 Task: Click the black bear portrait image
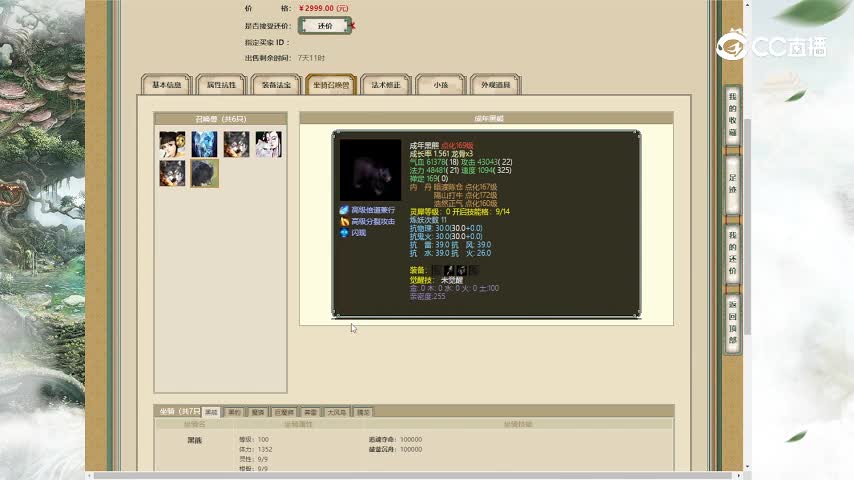[370, 170]
